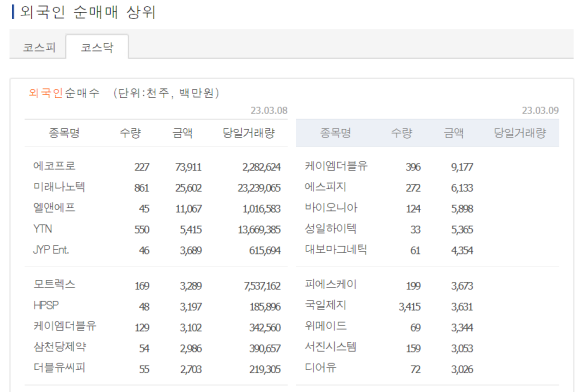The image size is (580, 392).
Task: Click the 에스피지 stock name
Action: click(x=326, y=187)
